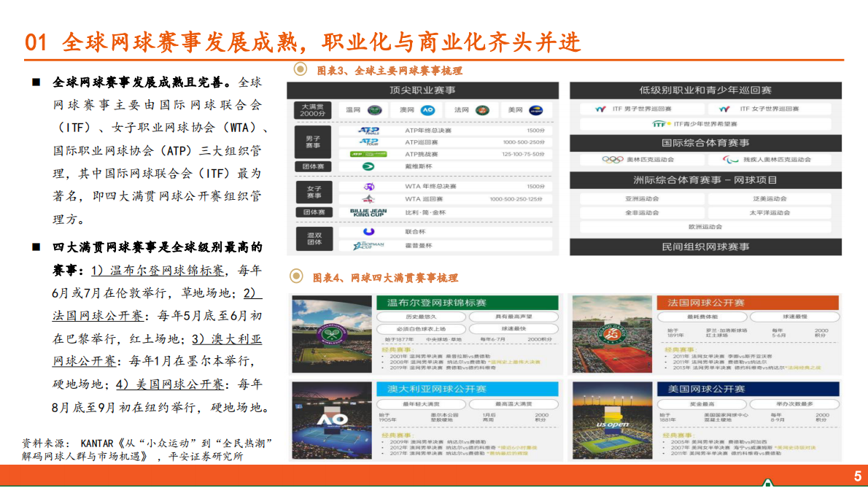Toggle the 大满贯2000分 label block
The image size is (868, 488).
(x=314, y=110)
